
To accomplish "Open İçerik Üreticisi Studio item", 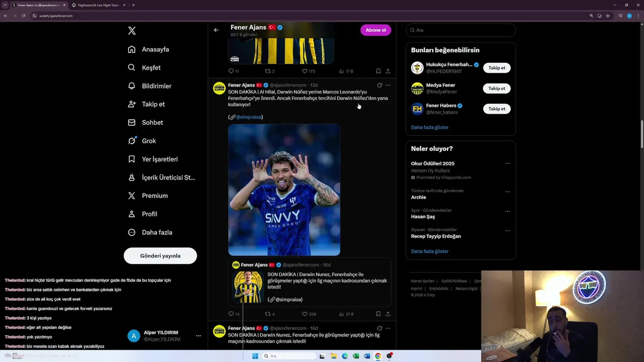I will point(162,177).
